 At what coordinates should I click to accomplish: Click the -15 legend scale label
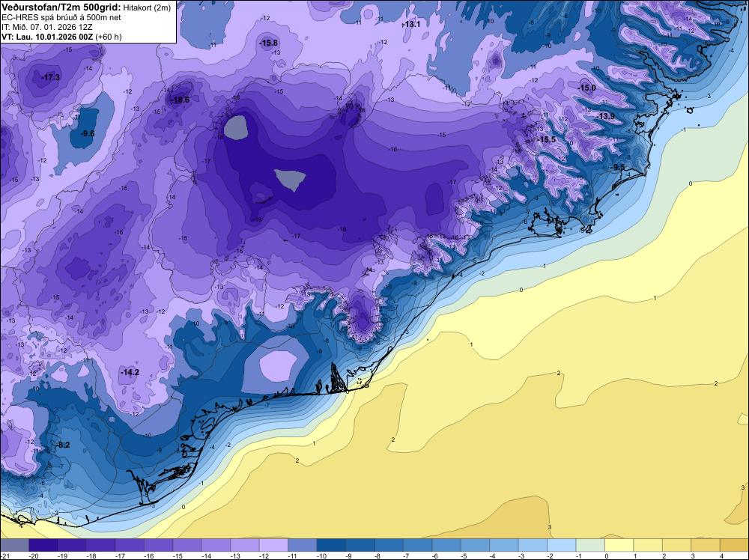[x=178, y=556]
